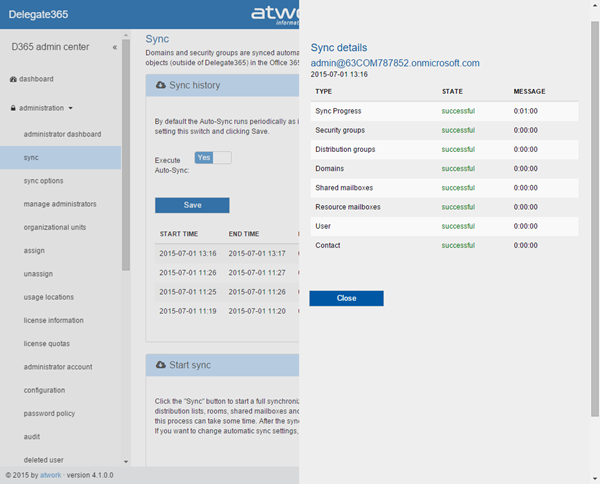Click the END TIME column header
The width and height of the screenshot is (600, 484).
click(244, 234)
